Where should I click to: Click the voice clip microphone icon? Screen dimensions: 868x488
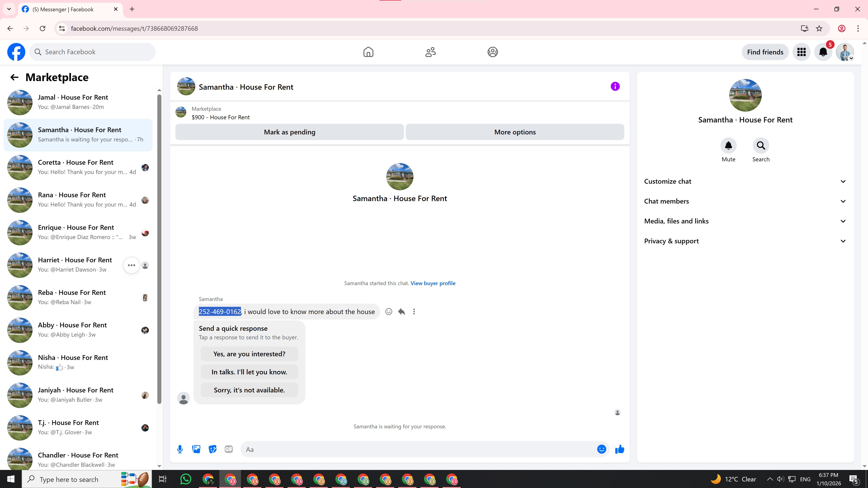pos(180,449)
